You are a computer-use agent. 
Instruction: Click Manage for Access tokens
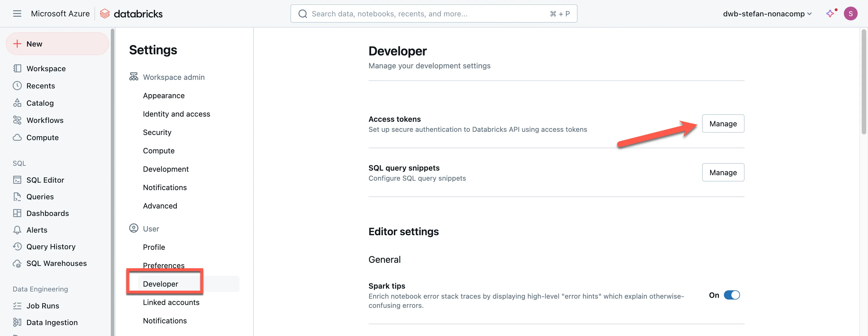[x=723, y=124]
